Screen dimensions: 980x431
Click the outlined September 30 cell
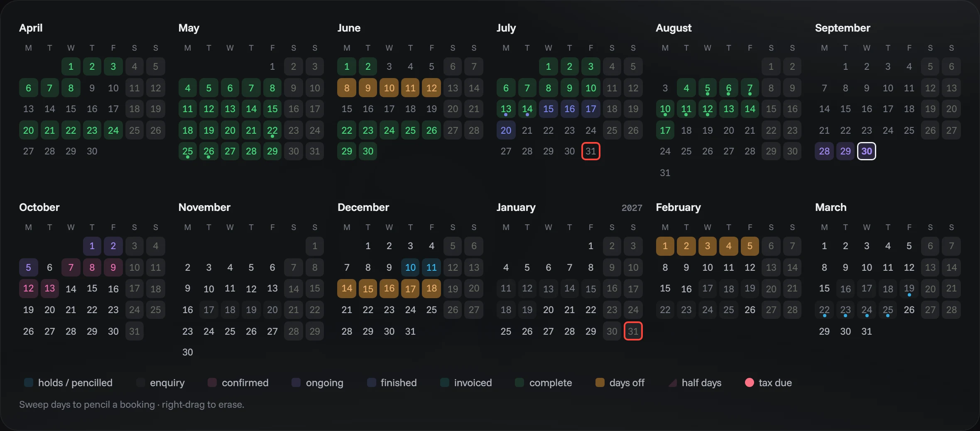[867, 151]
